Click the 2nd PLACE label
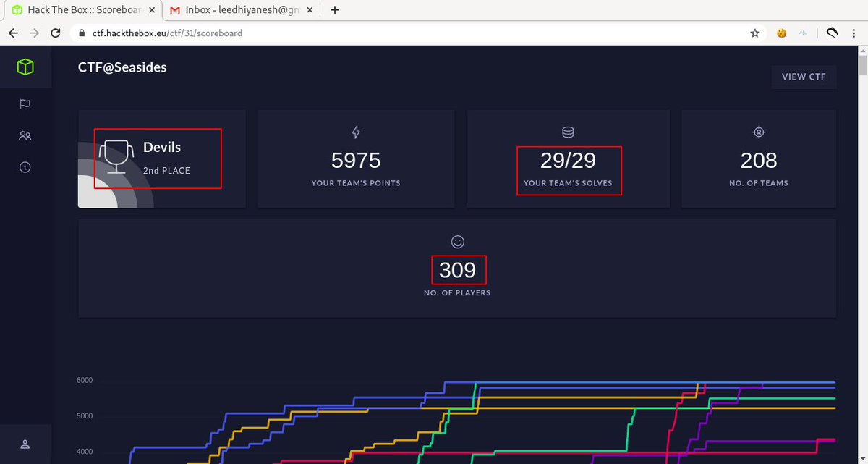Image resolution: width=868 pixels, height=464 pixels. coord(166,171)
